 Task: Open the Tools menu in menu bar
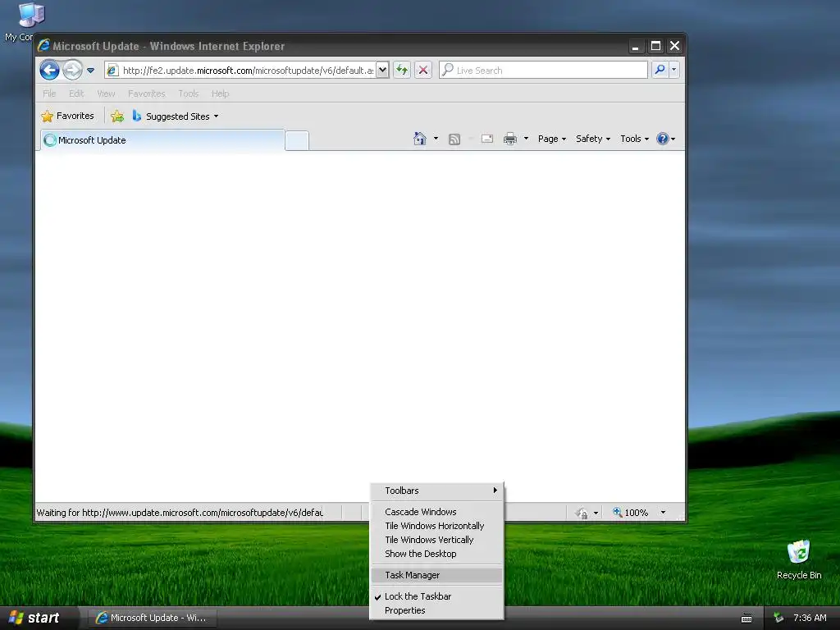(188, 94)
